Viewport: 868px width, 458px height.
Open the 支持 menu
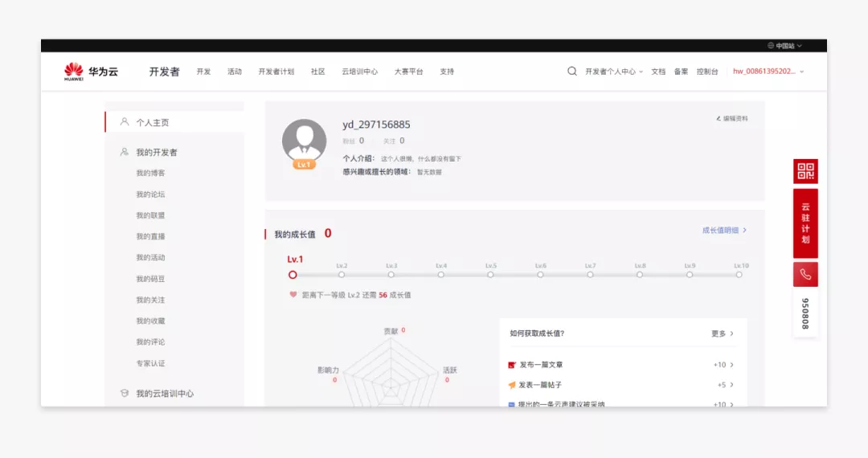tap(447, 72)
